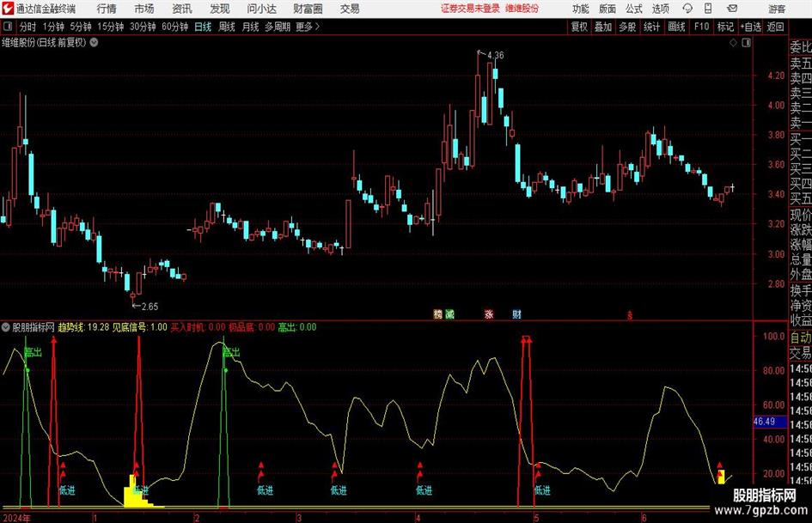The width and height of the screenshot is (812, 523).
Task: Open the envelope message icon
Action: [x=732, y=9]
